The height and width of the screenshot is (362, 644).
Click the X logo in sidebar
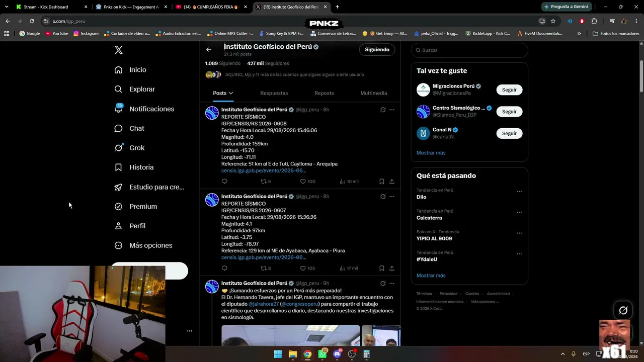coord(119,50)
